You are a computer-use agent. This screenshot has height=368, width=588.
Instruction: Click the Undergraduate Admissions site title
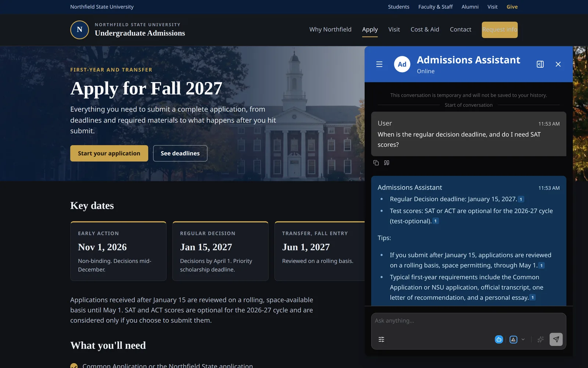click(140, 33)
